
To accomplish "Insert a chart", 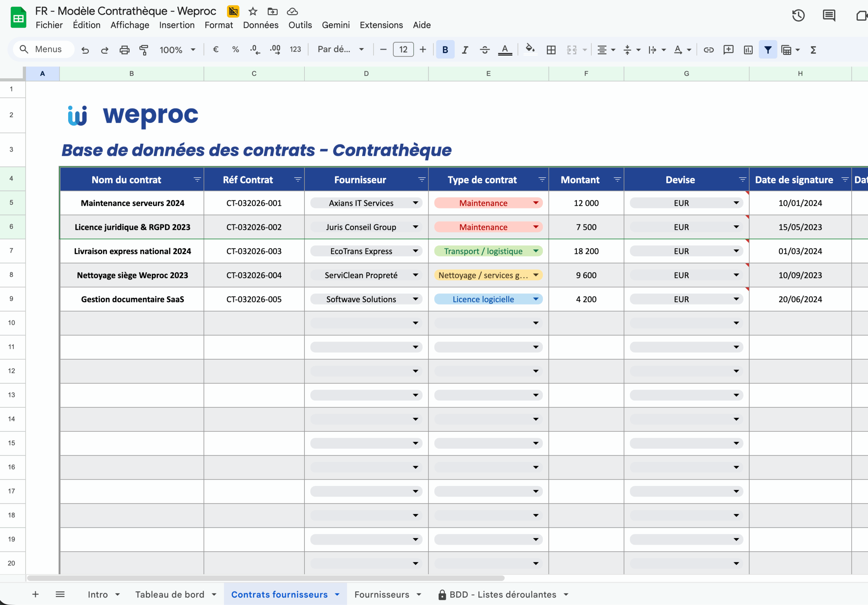I will click(x=748, y=49).
